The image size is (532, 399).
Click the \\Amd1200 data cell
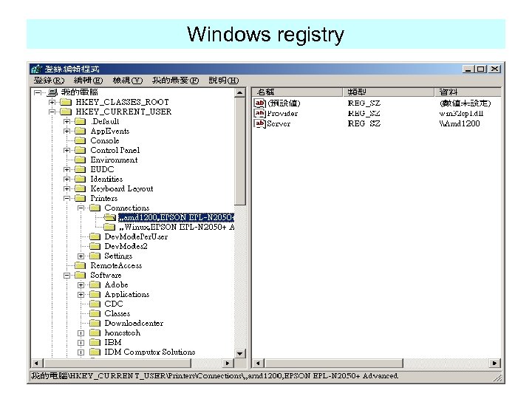click(x=460, y=123)
